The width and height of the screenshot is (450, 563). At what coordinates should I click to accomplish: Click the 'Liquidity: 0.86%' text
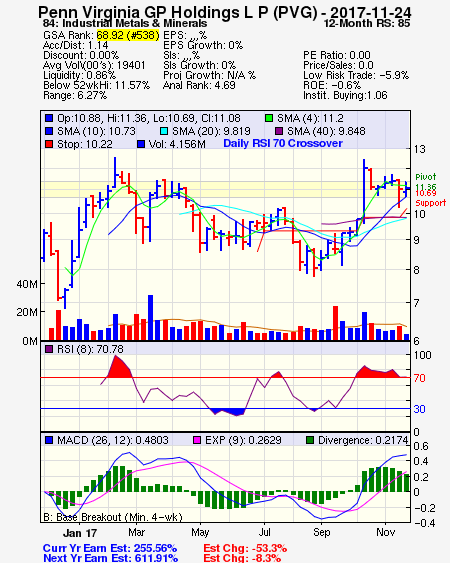click(x=79, y=75)
